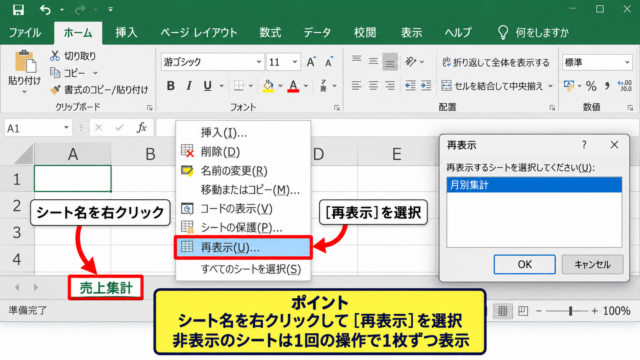Click the Paste clipboard icon

[25, 62]
